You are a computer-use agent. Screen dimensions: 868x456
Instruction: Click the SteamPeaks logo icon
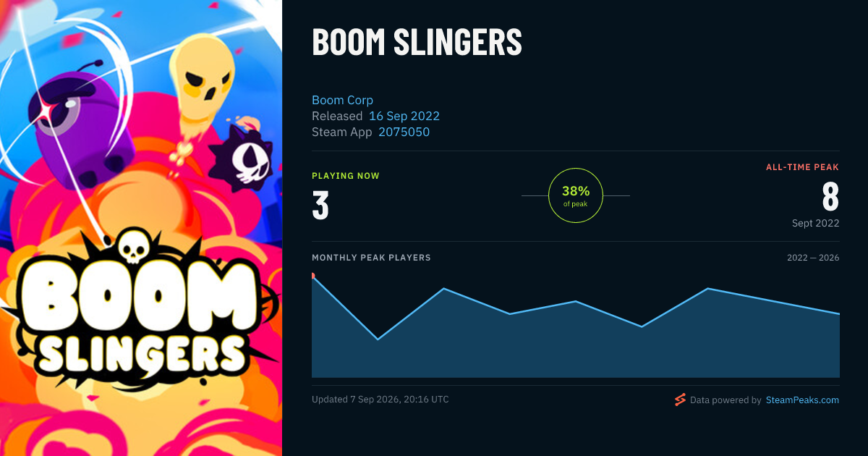[679, 400]
